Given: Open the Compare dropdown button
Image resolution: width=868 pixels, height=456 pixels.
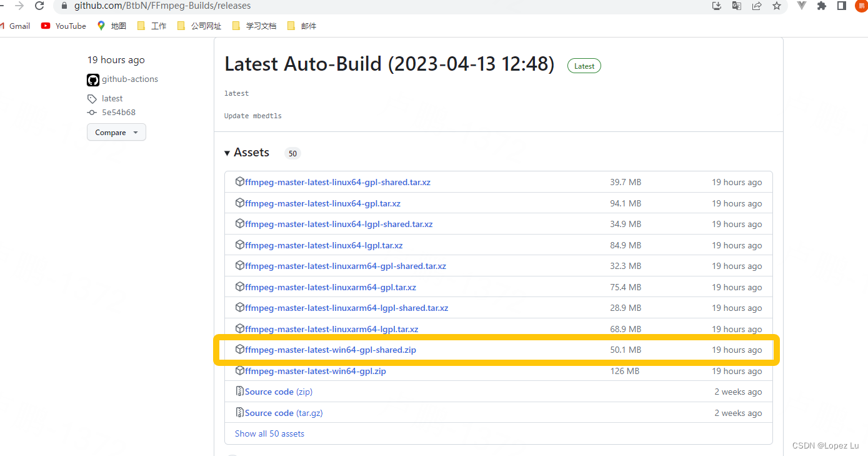Looking at the screenshot, I should [x=116, y=133].
